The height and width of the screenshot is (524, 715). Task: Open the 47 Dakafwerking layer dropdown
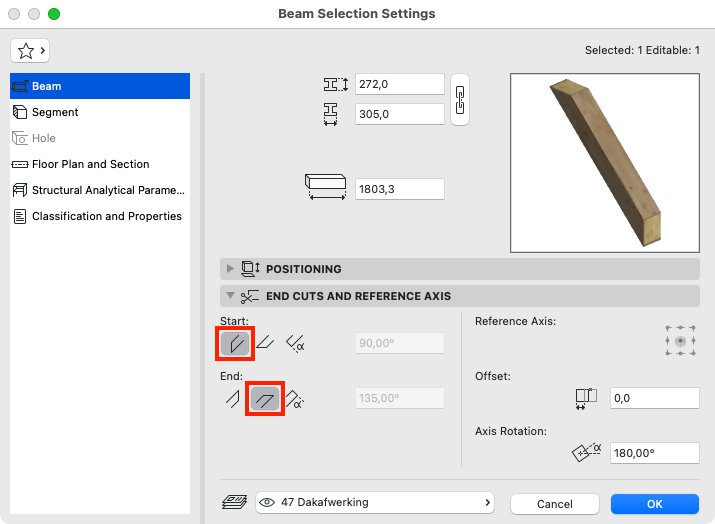[x=375, y=503]
